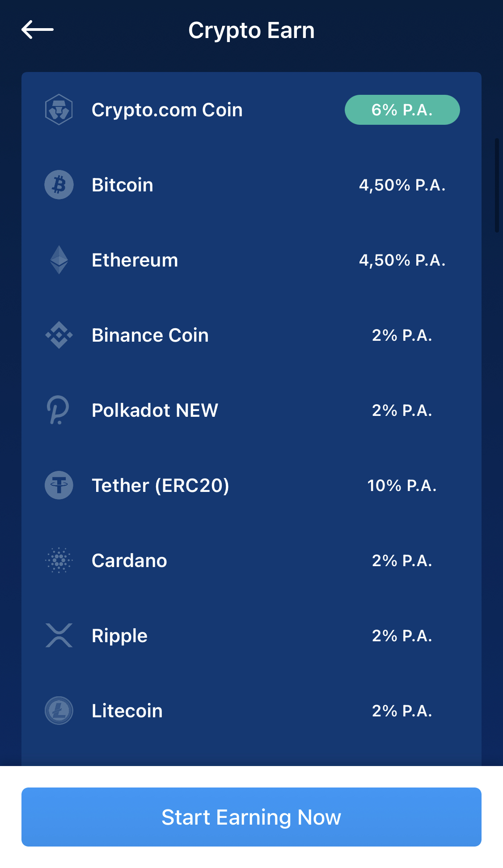
Task: Tap the Ethereum diamond icon
Action: pyautogui.click(x=59, y=260)
